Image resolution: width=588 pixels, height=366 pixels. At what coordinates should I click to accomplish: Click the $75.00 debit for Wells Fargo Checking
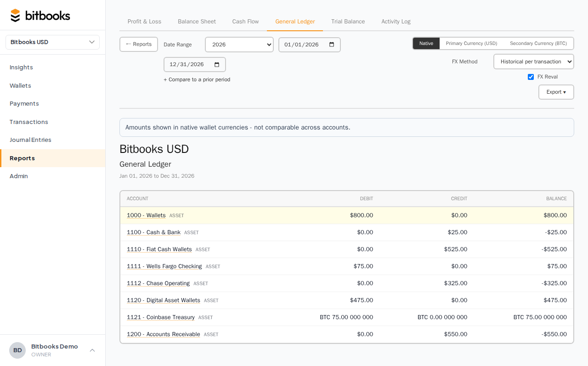(363, 266)
